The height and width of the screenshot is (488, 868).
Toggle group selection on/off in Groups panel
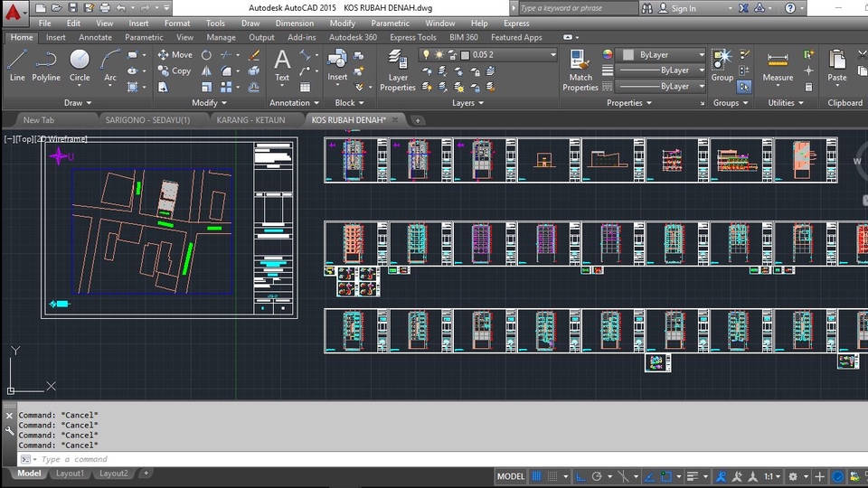point(744,87)
